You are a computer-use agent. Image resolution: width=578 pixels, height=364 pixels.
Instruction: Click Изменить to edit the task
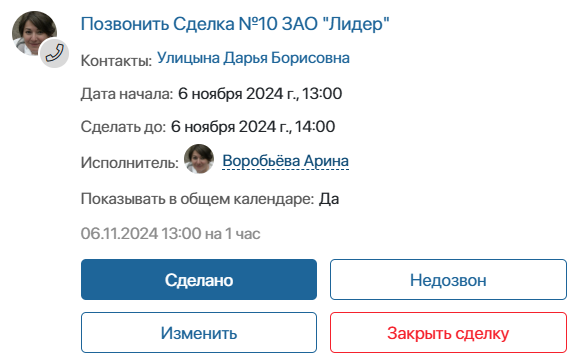[199, 333]
